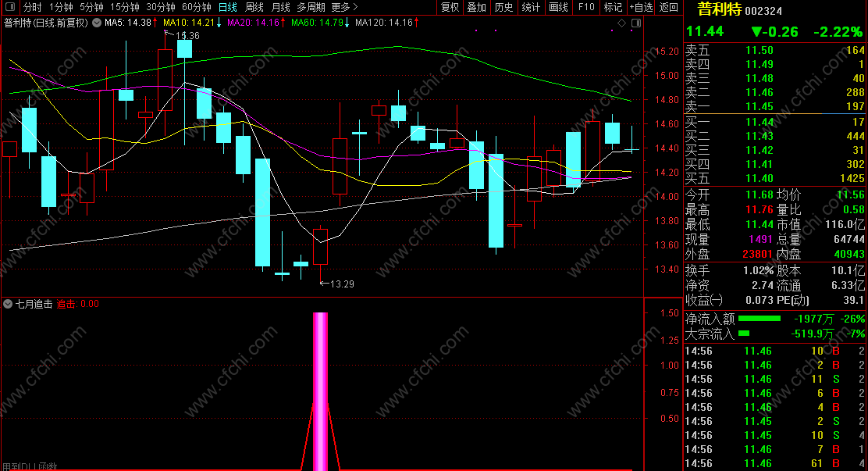
Task: Click the diamond icon in chart header
Action: click(621, 23)
